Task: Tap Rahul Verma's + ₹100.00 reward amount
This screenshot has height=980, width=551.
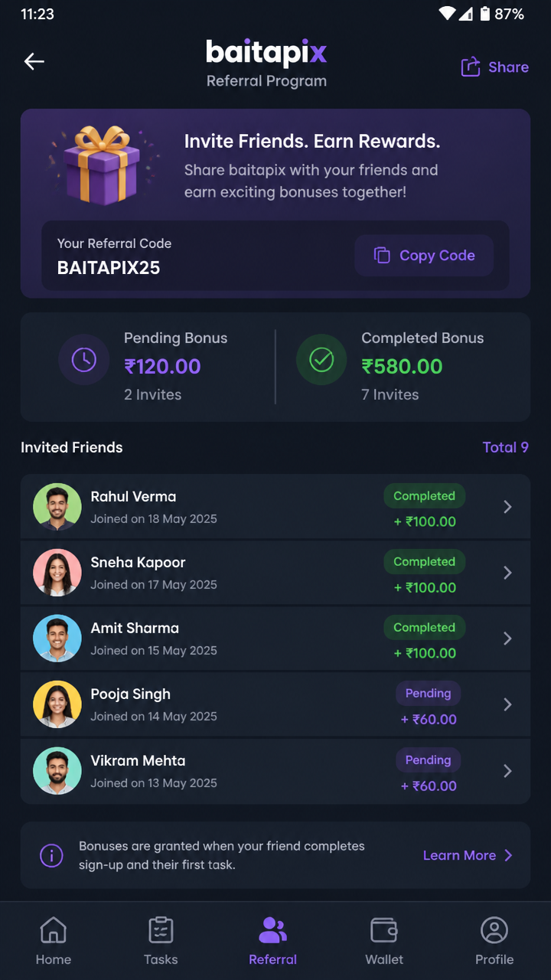Action: pos(425,521)
